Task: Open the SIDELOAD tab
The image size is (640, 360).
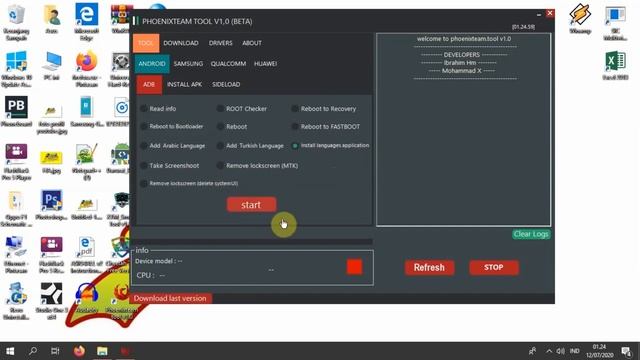Action: (226, 84)
